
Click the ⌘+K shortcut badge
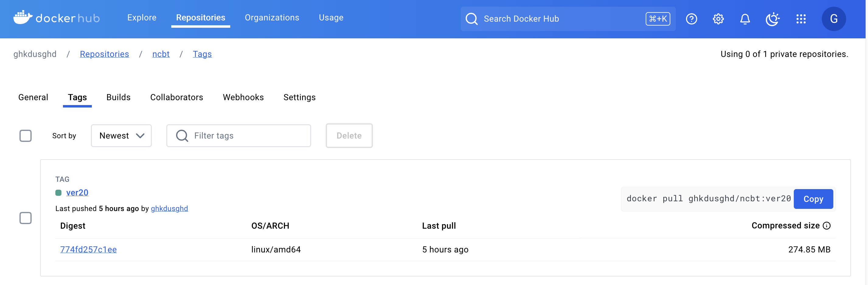pos(658,19)
